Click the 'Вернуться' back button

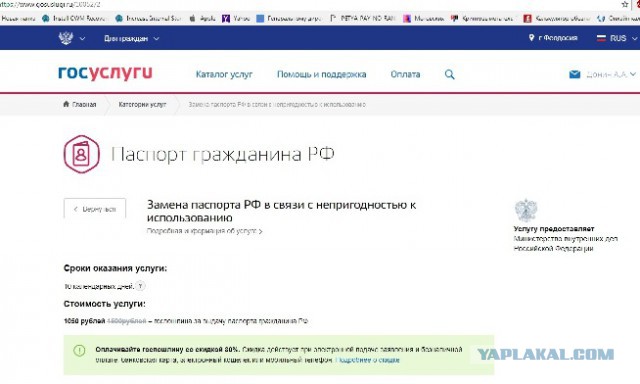[95, 209]
